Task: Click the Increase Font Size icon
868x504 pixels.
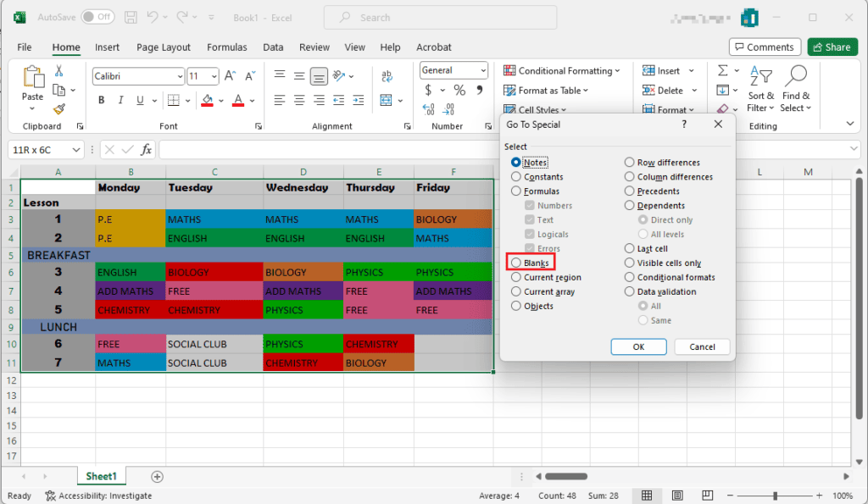Action: point(230,75)
